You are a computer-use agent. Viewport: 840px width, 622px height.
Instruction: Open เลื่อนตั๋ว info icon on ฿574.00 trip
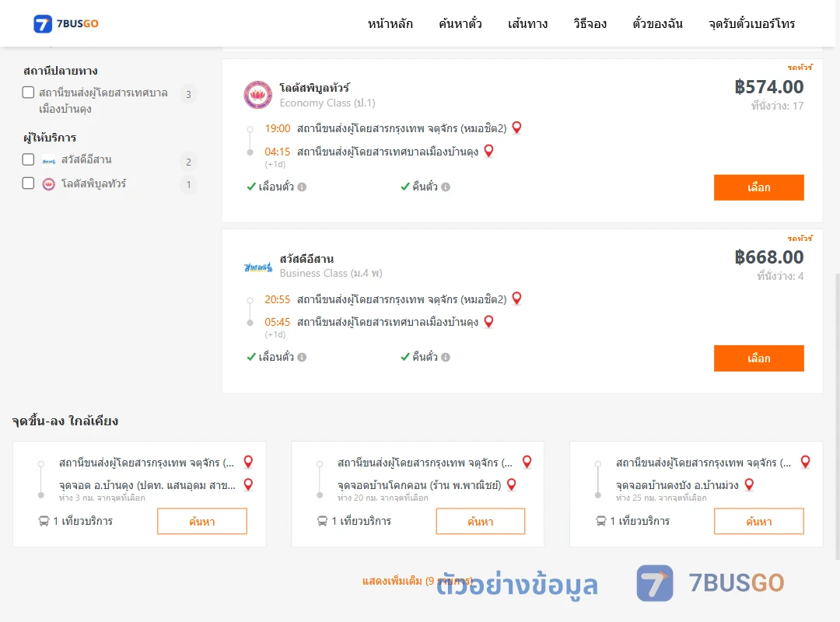302,187
